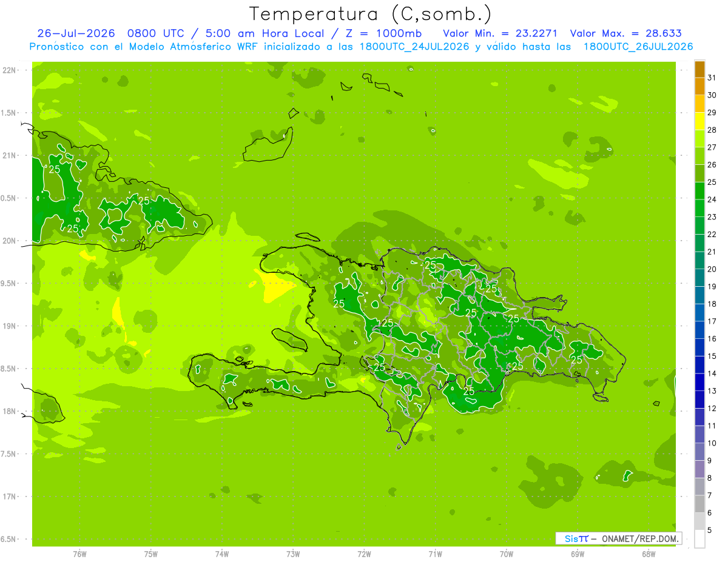Pick the orange legend swatch between 30 and 31
This screenshot has height=562, width=728.
[x=699, y=87]
